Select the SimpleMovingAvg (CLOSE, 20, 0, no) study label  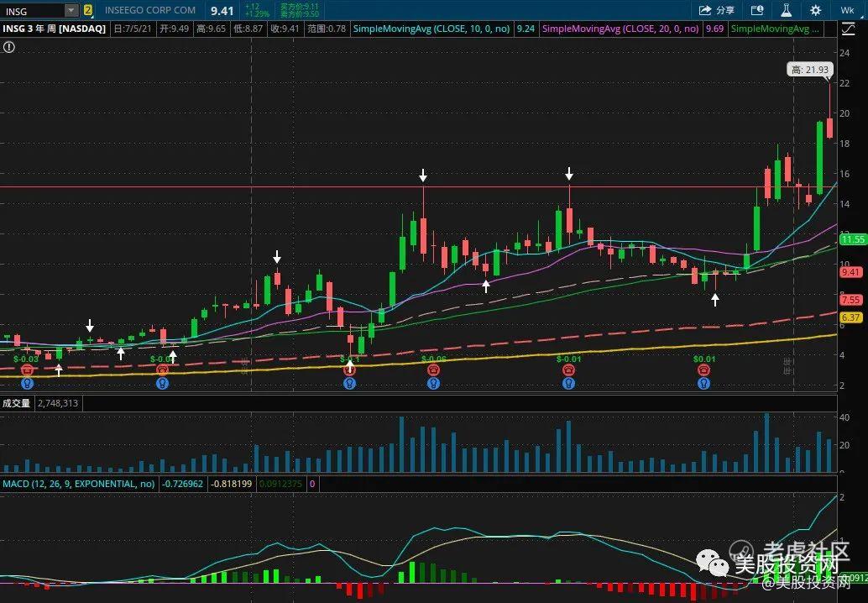pyautogui.click(x=620, y=29)
